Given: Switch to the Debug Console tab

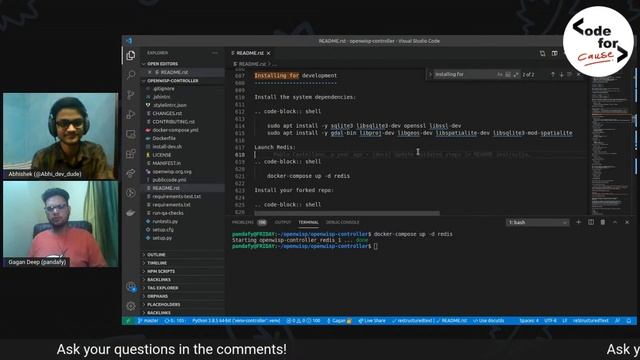Looking at the screenshot, I should pos(342,222).
